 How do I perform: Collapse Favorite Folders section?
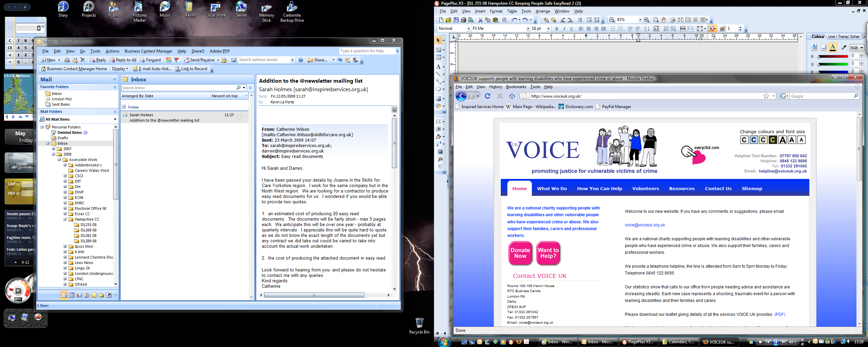coord(115,87)
